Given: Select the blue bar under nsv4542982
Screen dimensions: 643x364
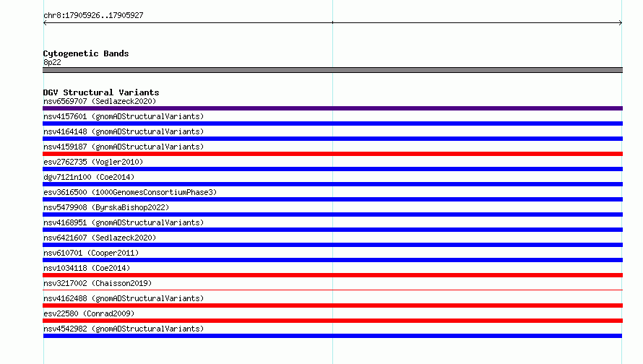Looking at the screenshot, I should point(332,336).
